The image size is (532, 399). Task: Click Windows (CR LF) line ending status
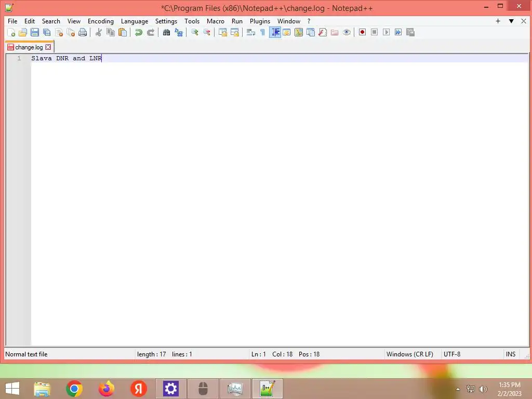(410, 354)
